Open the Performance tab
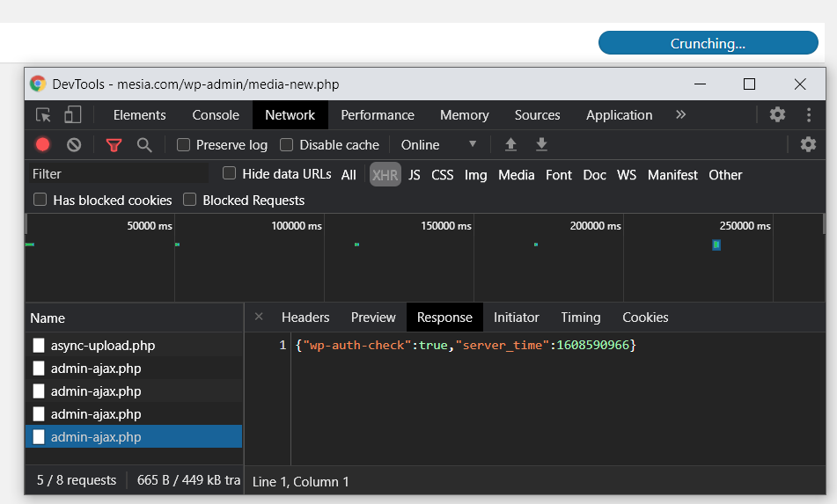Screen dimensions: 837x504 (x=378, y=115)
